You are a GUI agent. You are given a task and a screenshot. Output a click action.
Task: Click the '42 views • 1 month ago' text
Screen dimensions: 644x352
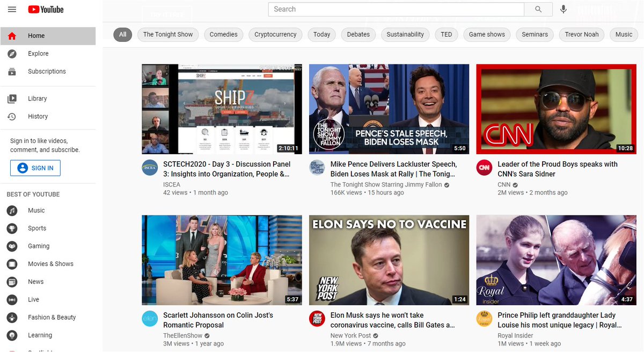pyautogui.click(x=195, y=192)
